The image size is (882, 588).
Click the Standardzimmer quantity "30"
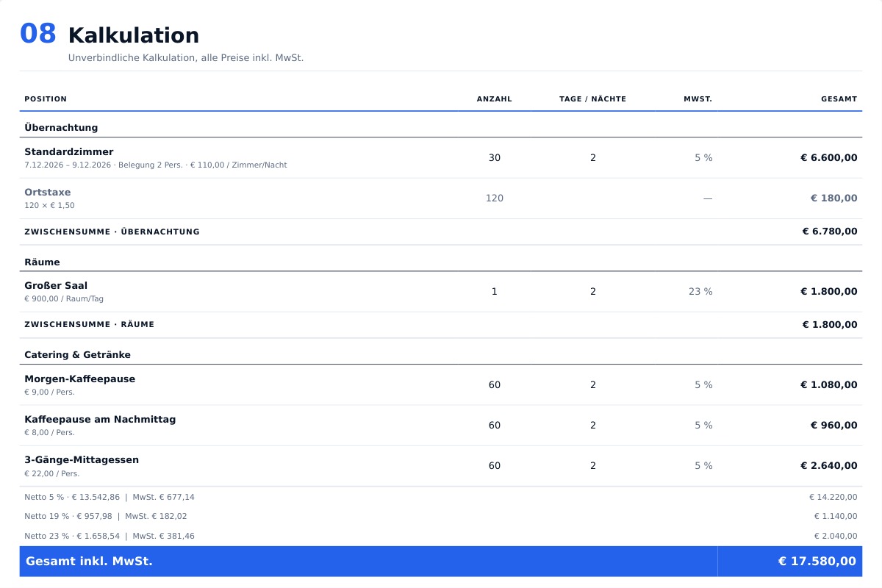tap(495, 158)
